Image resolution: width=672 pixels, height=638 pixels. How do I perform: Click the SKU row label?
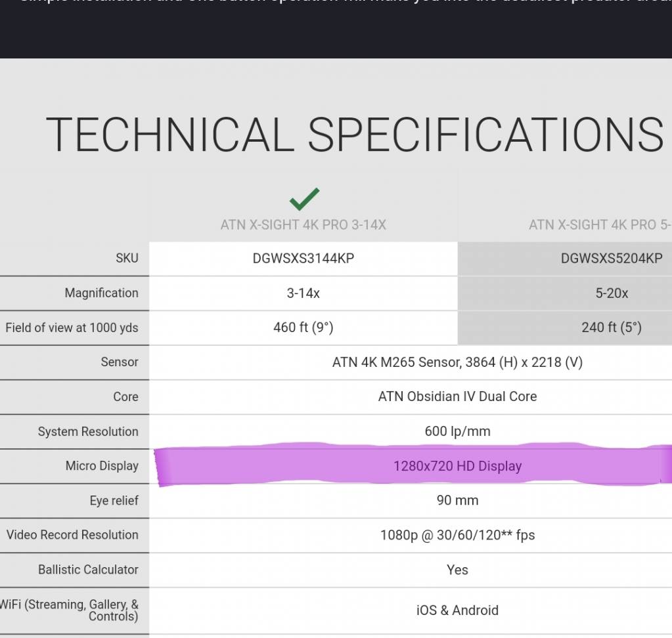pos(127,258)
